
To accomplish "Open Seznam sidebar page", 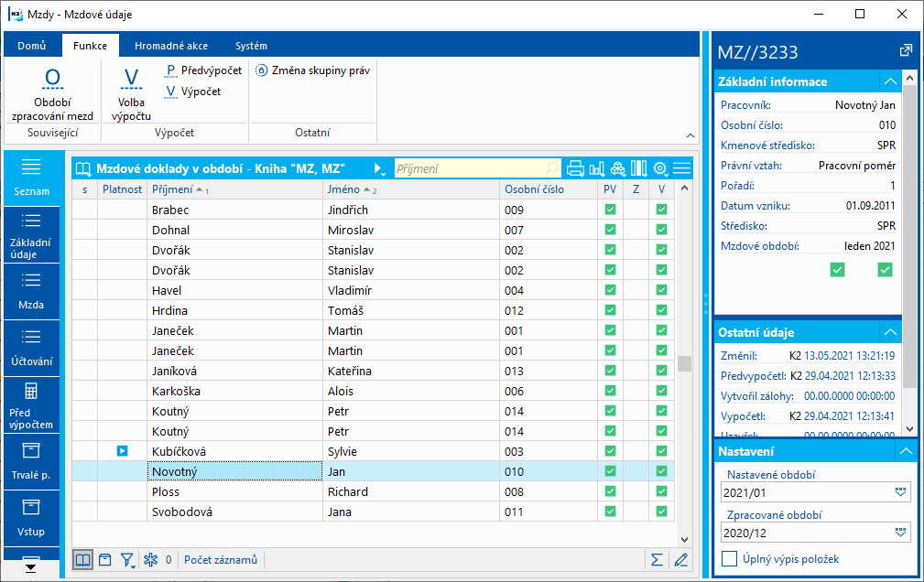I will (31, 178).
